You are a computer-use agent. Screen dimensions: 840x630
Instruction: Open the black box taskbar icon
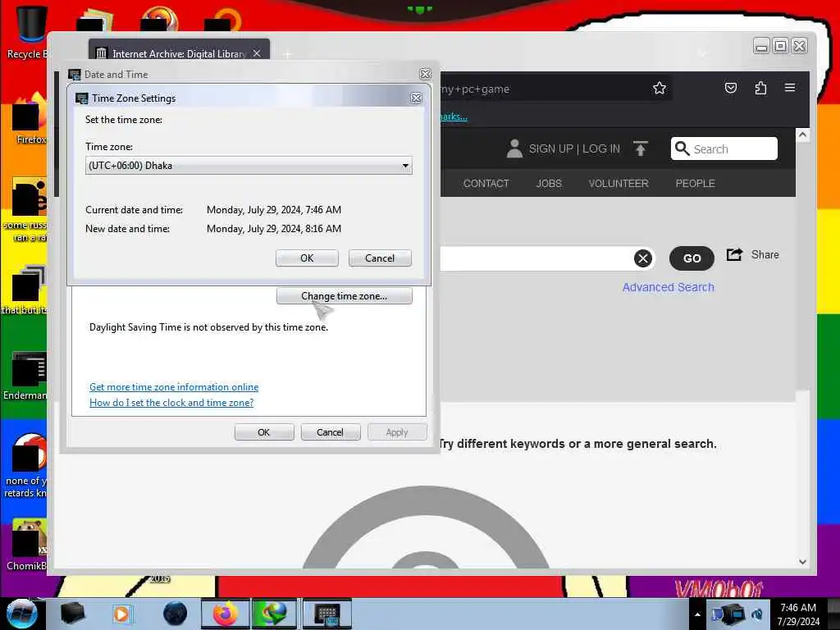click(x=72, y=614)
